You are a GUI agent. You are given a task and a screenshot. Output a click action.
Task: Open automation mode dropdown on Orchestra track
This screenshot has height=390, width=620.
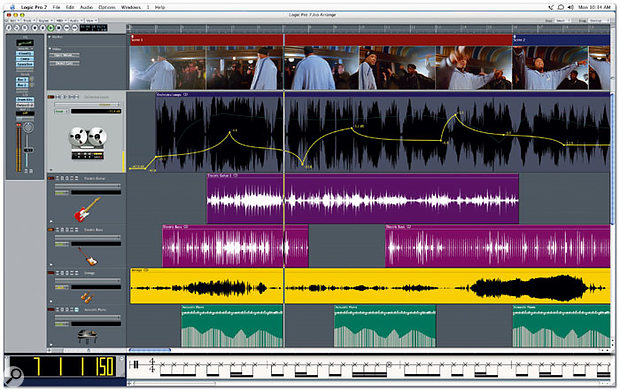[61, 111]
